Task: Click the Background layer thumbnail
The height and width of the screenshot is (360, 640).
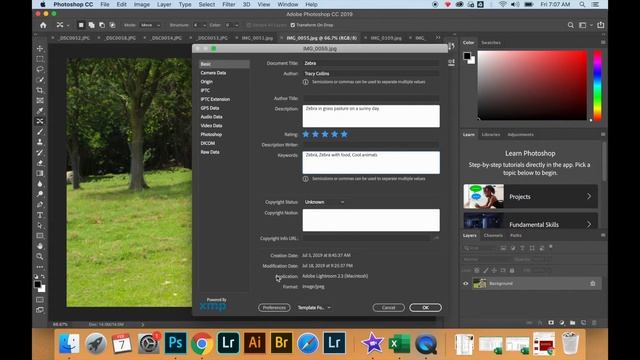Action: point(479,283)
